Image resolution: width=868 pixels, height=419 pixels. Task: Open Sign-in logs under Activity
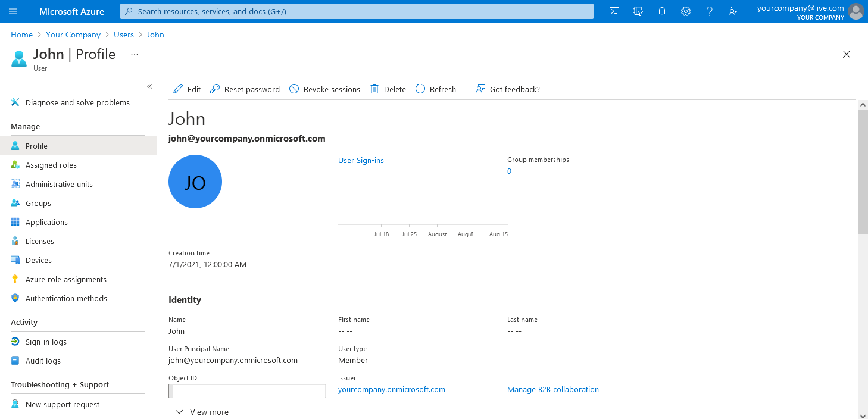(46, 341)
